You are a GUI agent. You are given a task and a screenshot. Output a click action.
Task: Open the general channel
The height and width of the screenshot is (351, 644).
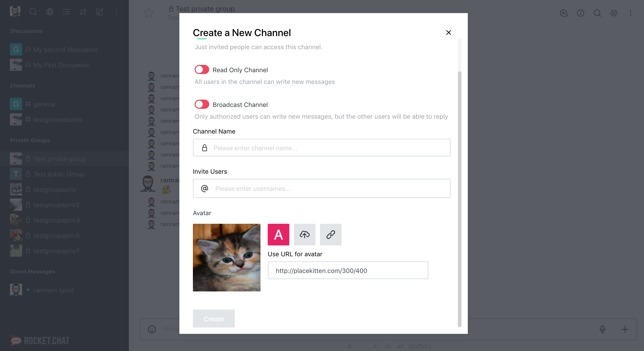[x=64, y=104]
